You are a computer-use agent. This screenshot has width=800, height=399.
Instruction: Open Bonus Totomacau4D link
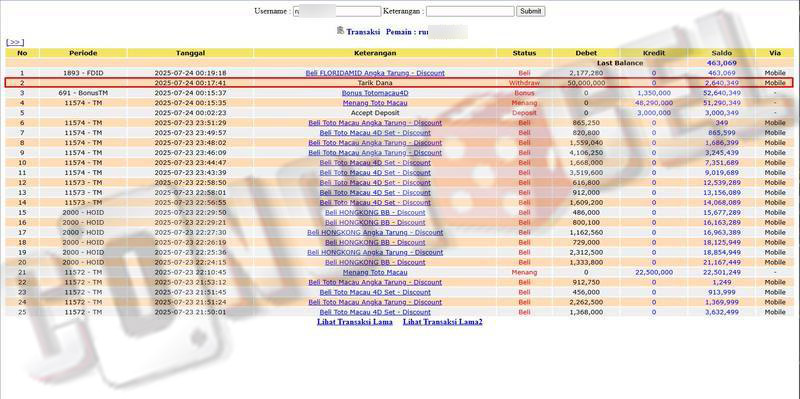pos(375,93)
